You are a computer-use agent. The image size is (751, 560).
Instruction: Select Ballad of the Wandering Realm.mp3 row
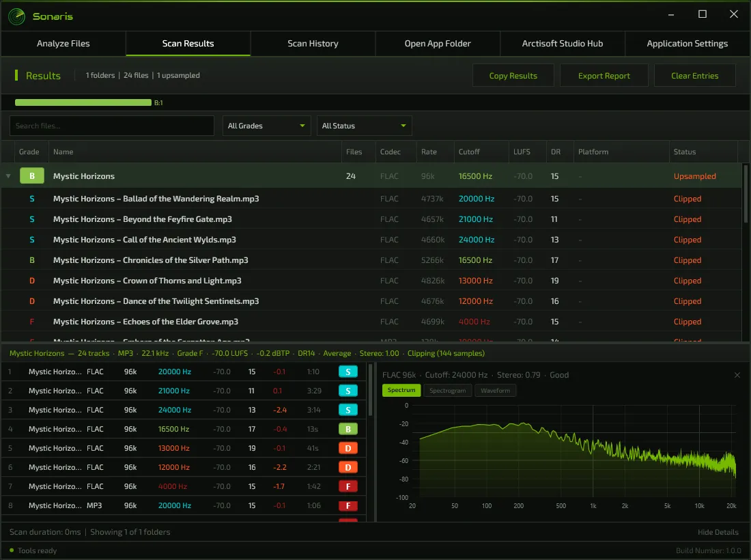point(371,199)
